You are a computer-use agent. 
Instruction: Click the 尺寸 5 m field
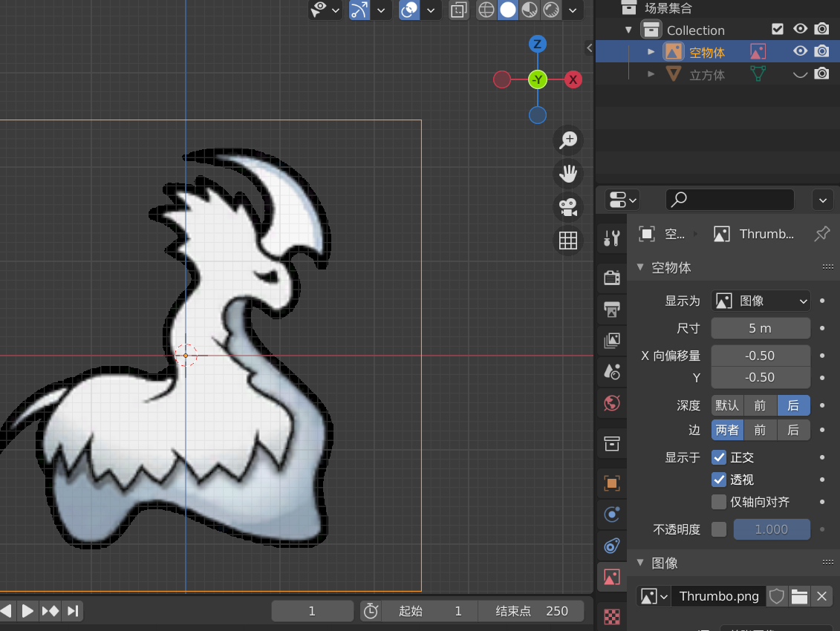click(761, 328)
